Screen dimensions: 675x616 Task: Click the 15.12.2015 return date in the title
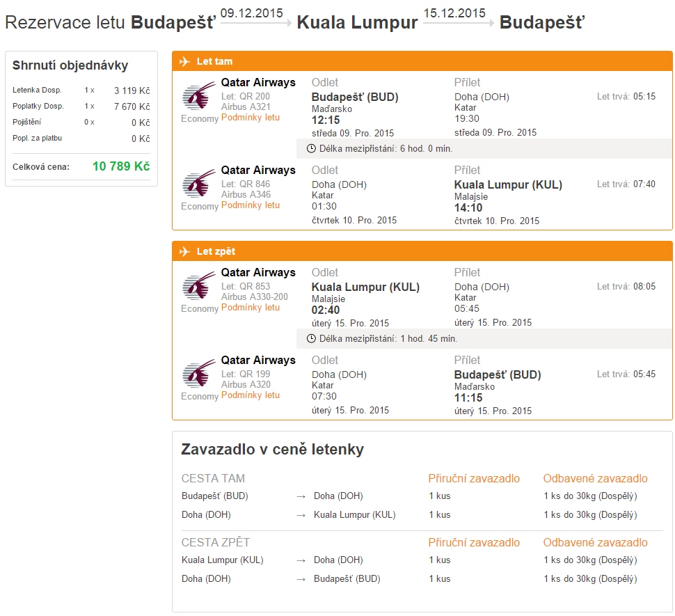[454, 13]
